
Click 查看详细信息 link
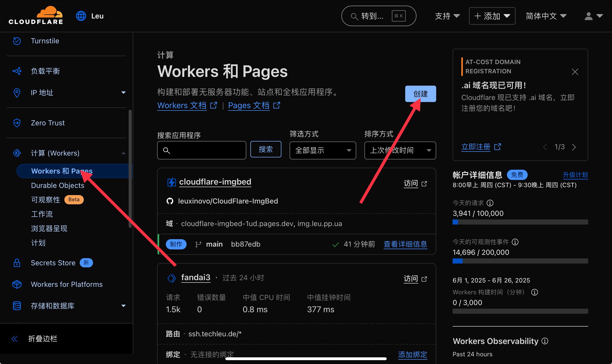(x=405, y=244)
